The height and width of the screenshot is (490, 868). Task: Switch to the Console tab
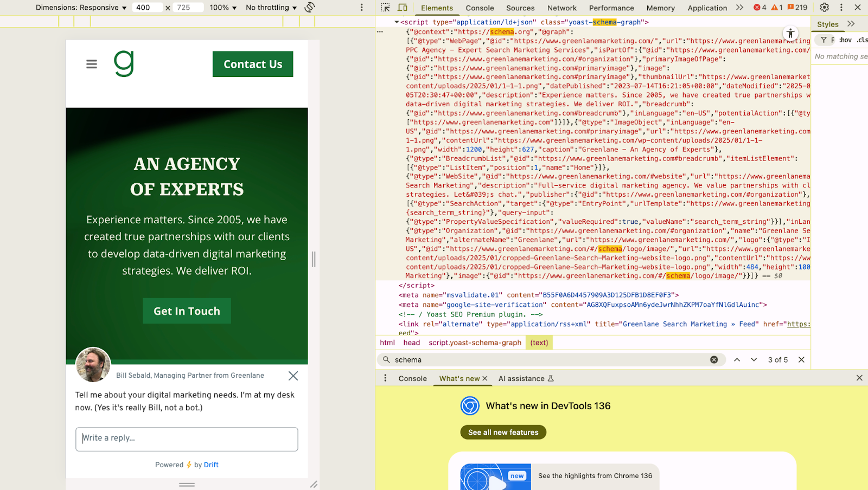click(480, 8)
